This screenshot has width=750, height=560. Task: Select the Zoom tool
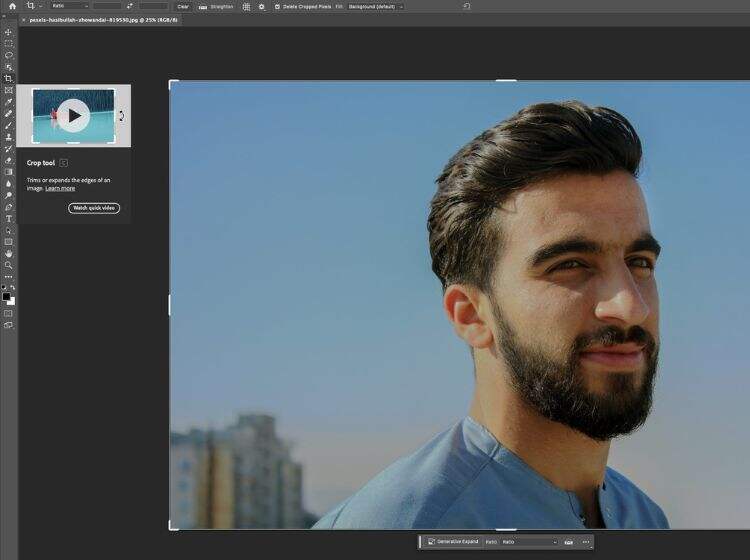9,265
